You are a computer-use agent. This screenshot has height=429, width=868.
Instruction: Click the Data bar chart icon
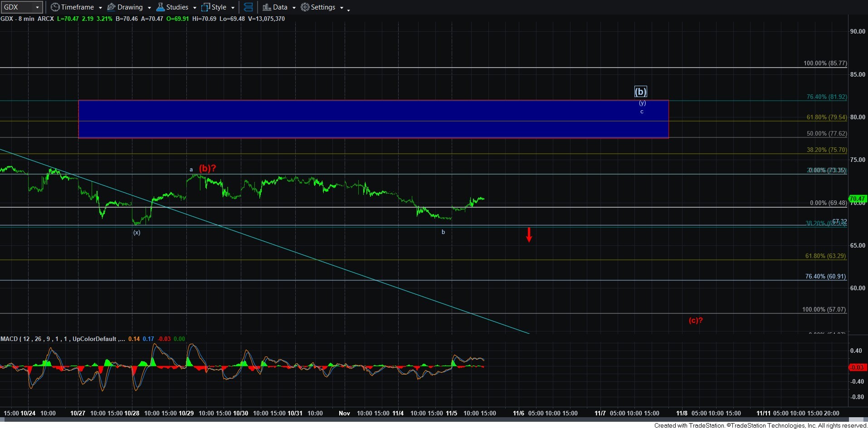267,7
